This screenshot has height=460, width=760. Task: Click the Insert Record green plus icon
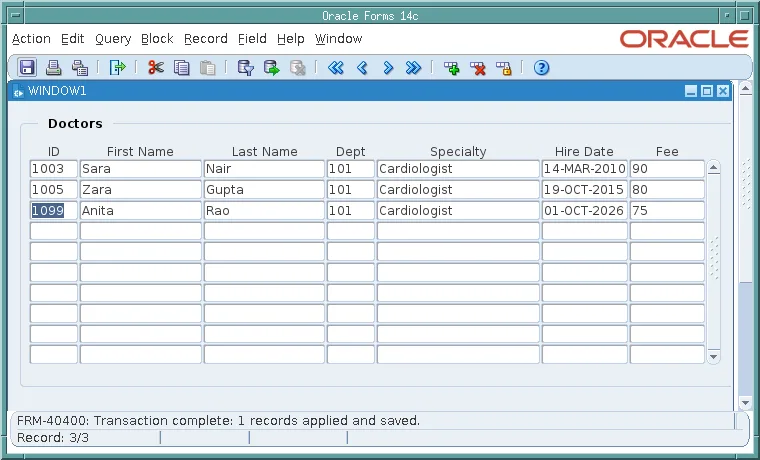(452, 67)
